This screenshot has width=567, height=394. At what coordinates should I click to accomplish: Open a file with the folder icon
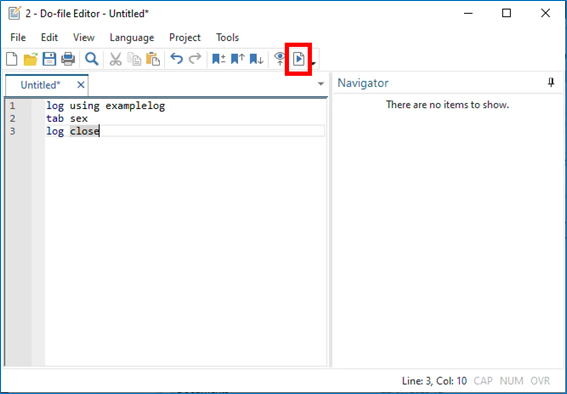pyautogui.click(x=31, y=59)
